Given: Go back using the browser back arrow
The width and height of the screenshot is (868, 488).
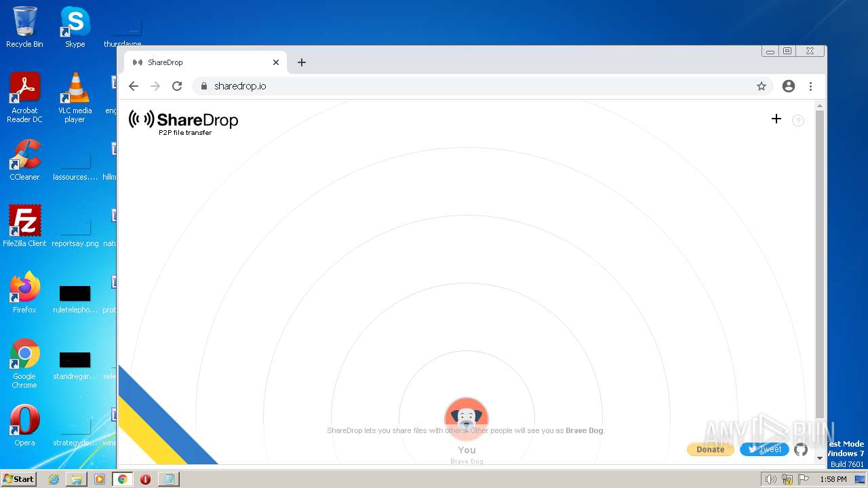Looking at the screenshot, I should [134, 86].
